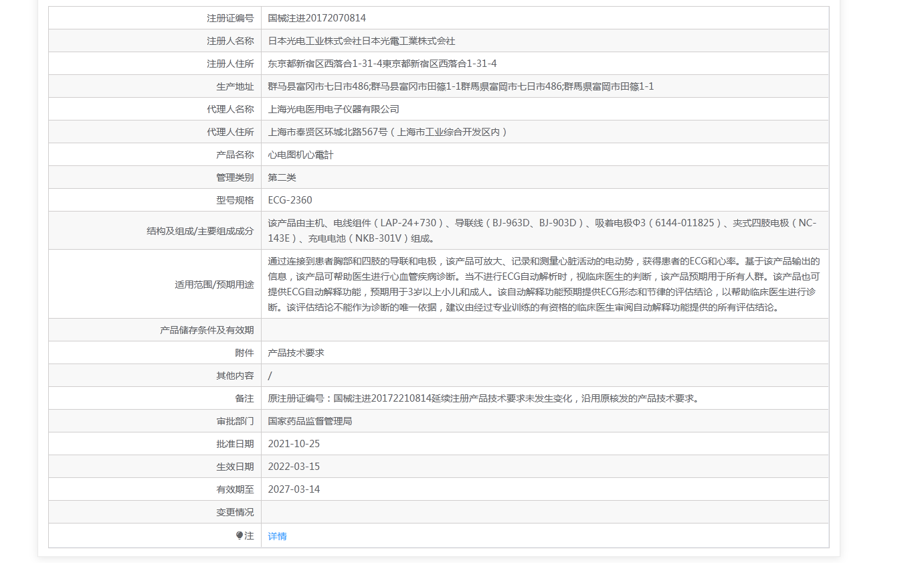Screen dimensions: 924x563
Task: Click the 管理类别 label
Action: [235, 177]
